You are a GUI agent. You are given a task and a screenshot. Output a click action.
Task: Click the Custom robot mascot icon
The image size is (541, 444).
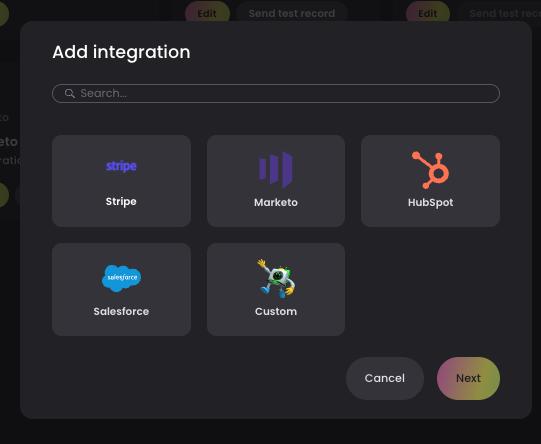pyautogui.click(x=276, y=278)
